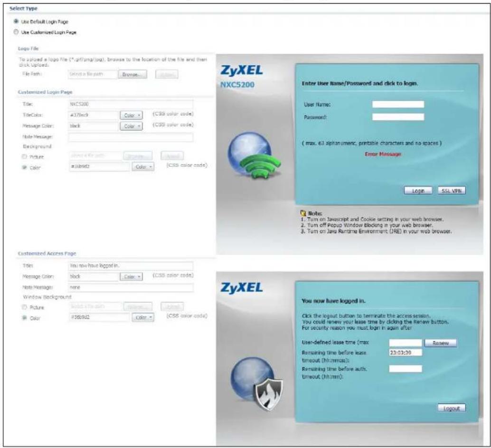Open login page Message Color dropdown
Image resolution: width=491 pixels, height=448 pixels.
click(131, 126)
